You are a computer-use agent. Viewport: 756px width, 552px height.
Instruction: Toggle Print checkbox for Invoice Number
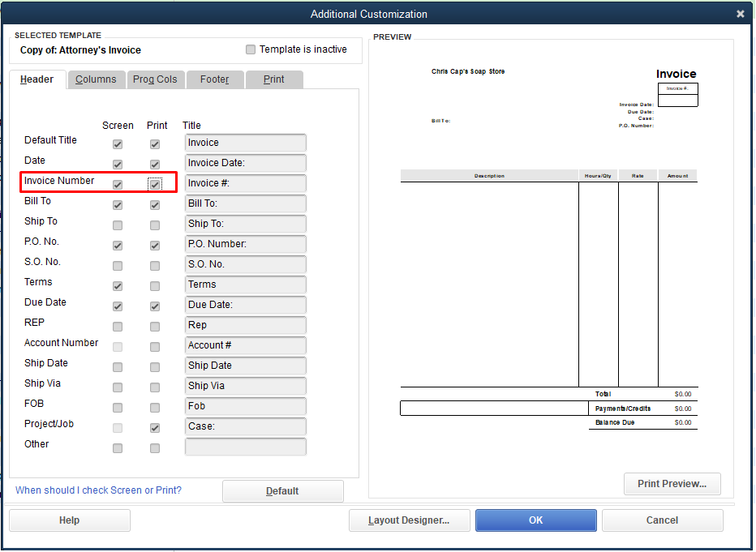pos(155,185)
